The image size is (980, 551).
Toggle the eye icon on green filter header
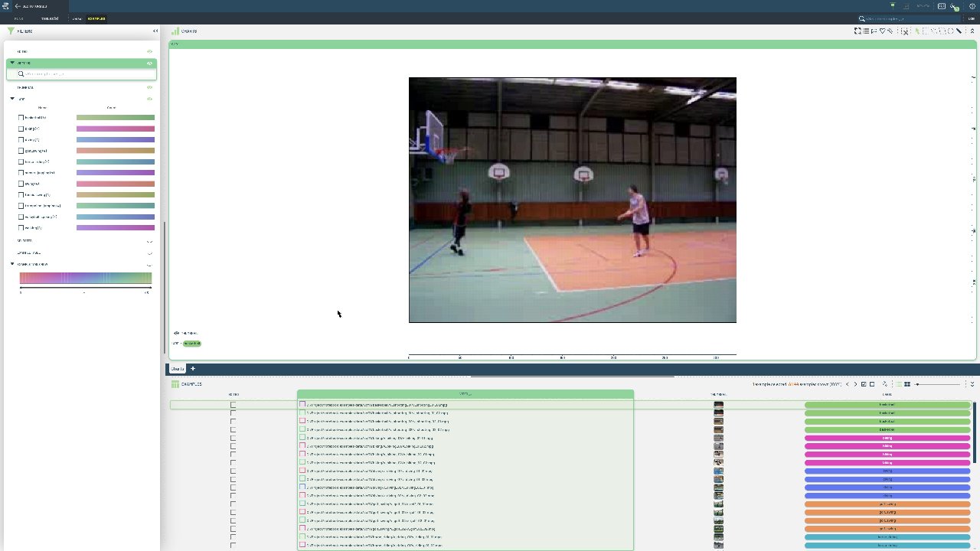(150, 64)
